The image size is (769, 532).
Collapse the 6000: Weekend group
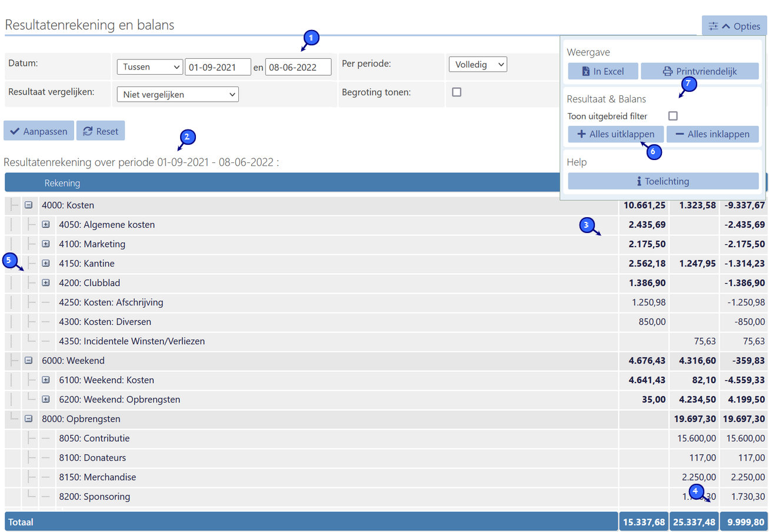pos(28,360)
